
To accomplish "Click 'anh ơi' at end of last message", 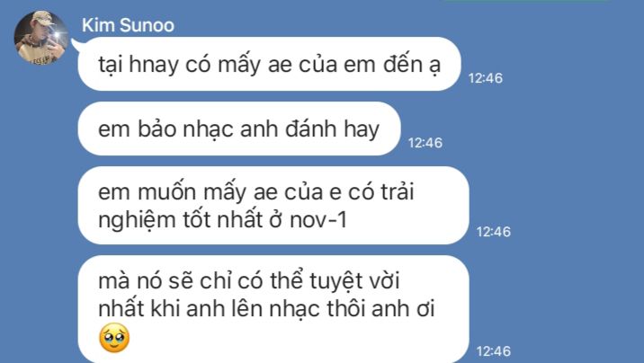I will [x=403, y=309].
